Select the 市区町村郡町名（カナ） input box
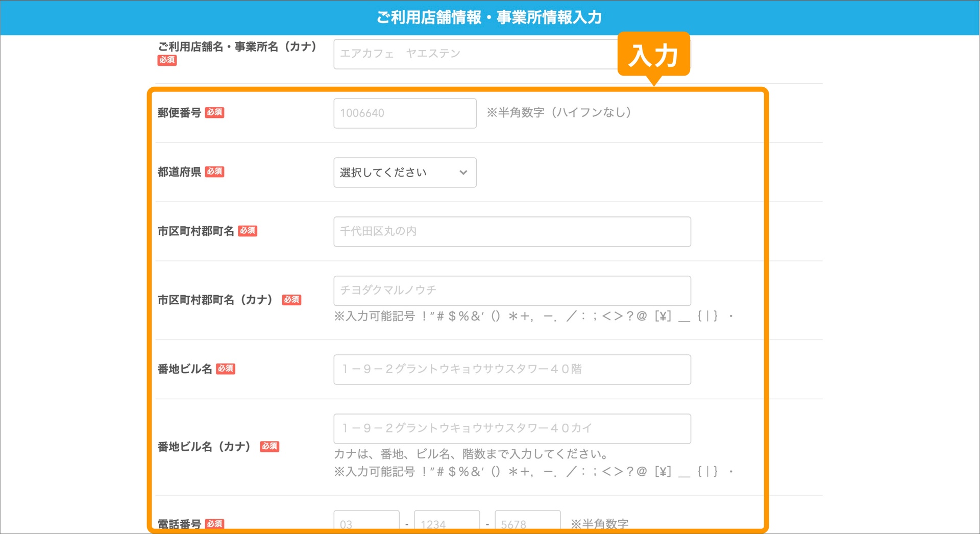The width and height of the screenshot is (980, 534). coord(511,290)
